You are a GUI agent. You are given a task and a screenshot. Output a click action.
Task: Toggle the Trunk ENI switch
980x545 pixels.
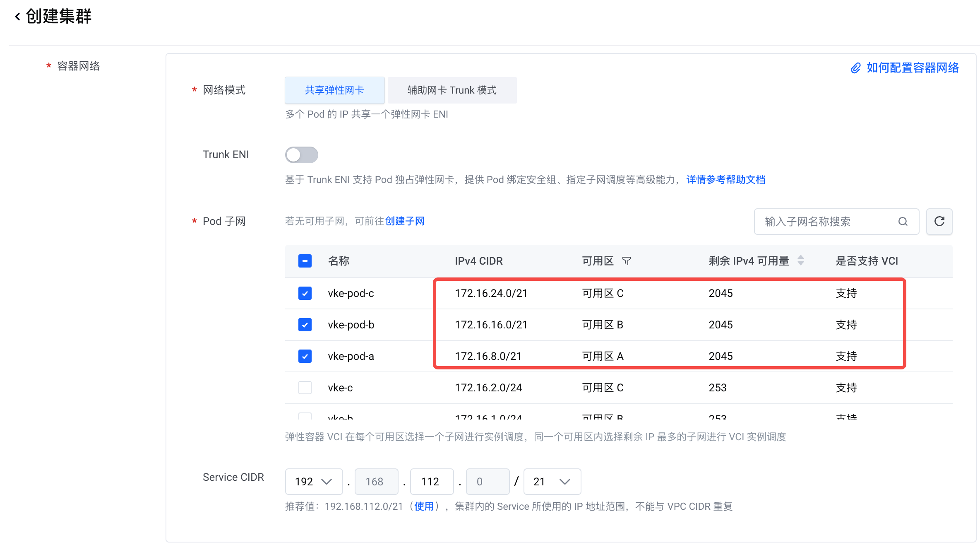click(302, 155)
